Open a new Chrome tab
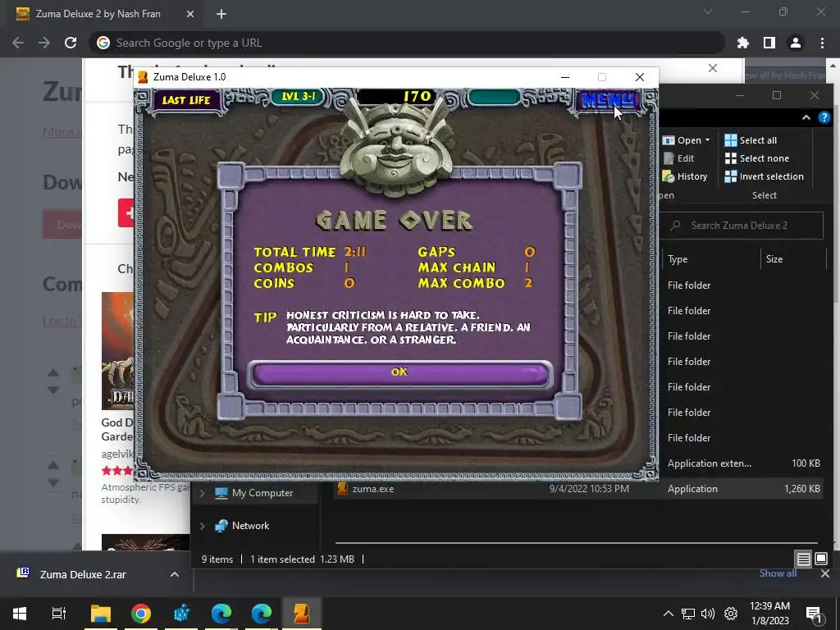This screenshot has width=840, height=630. 221,14
